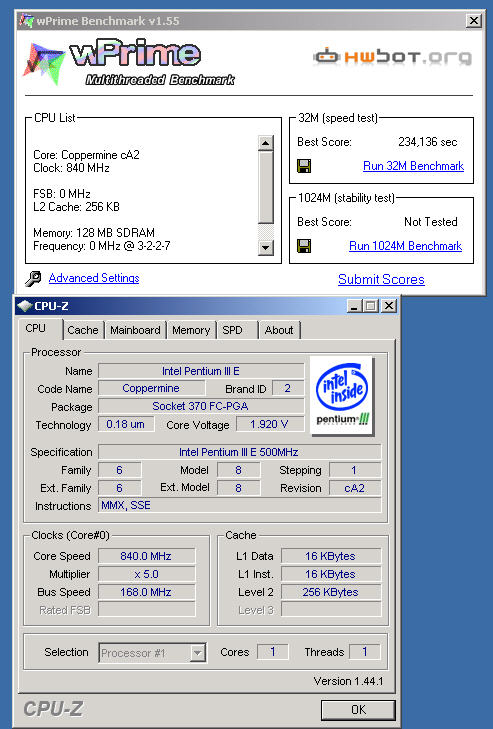Click 'Clock: 840 MHz' in CPU List
Image resolution: width=493 pixels, height=729 pixels.
[71, 168]
